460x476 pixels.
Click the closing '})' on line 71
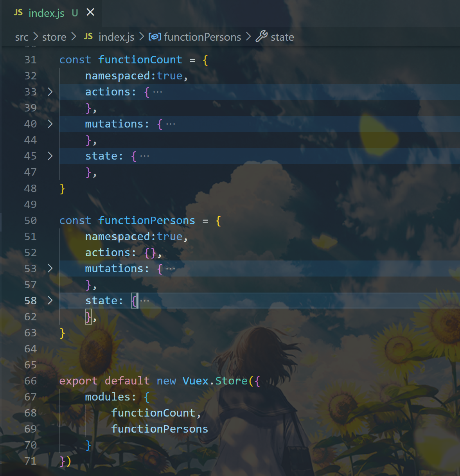65,462
